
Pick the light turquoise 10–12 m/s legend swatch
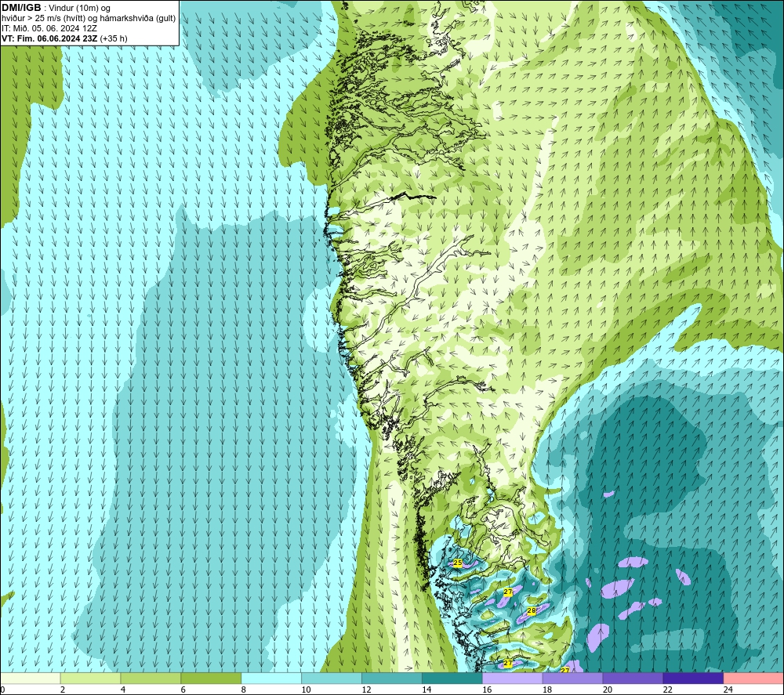pyautogui.click(x=332, y=678)
